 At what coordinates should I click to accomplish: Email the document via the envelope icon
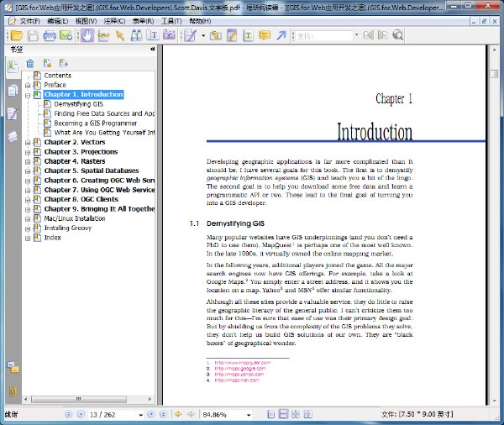66,35
